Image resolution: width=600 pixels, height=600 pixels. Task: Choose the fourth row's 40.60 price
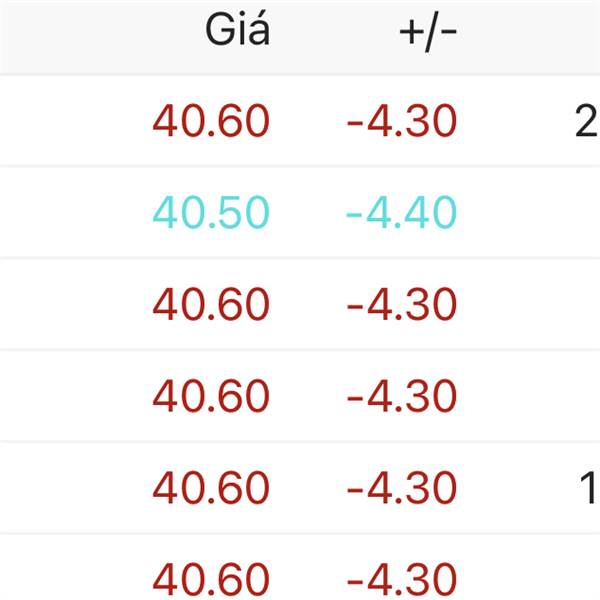211,396
